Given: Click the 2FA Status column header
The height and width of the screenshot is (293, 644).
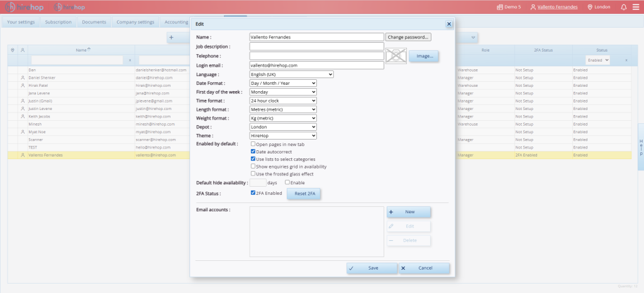Looking at the screenshot, I should pos(543,50).
